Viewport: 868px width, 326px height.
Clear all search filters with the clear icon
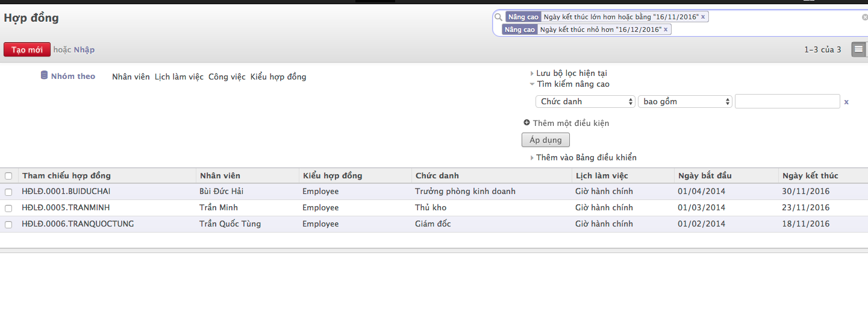(865, 17)
